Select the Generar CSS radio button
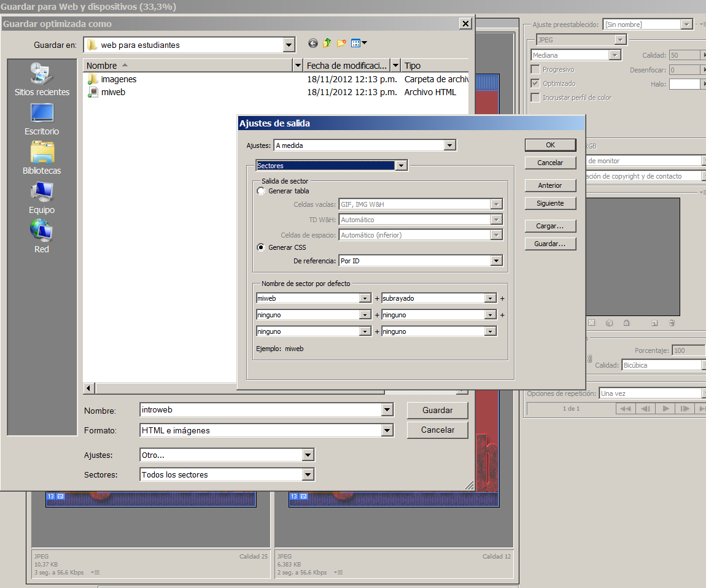706x588 pixels. tap(262, 247)
